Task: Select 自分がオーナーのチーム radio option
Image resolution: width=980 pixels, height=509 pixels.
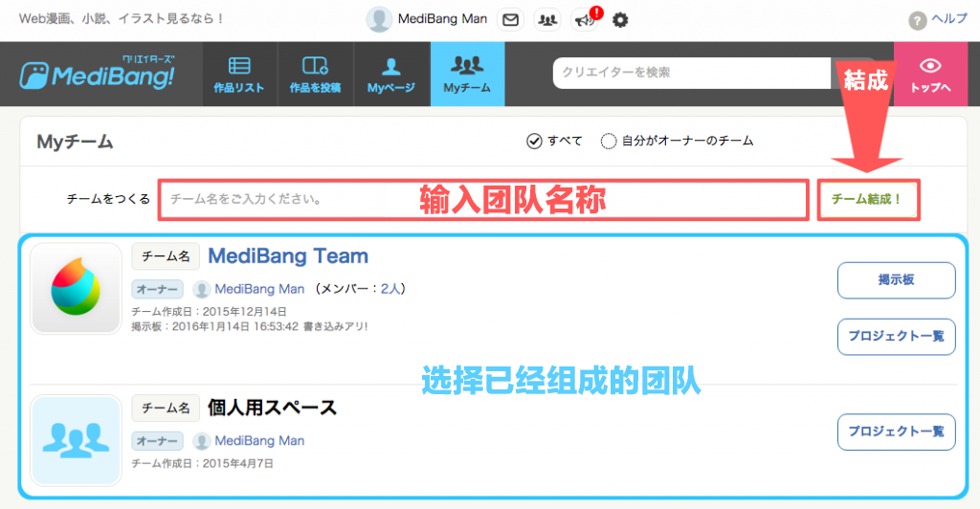Action: (x=608, y=142)
